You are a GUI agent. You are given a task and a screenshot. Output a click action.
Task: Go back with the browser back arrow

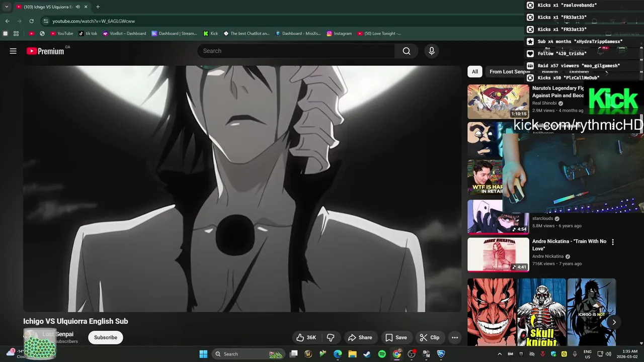[x=7, y=21]
